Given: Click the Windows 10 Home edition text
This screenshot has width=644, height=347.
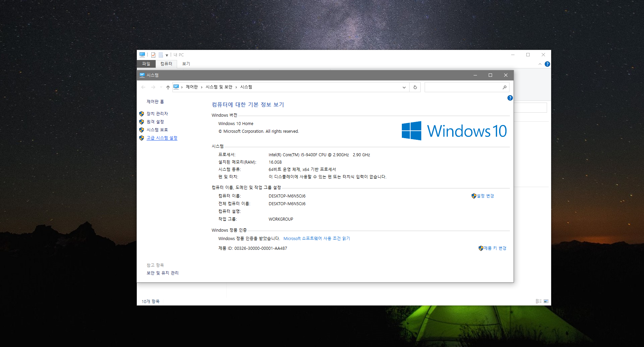Looking at the screenshot, I should click(236, 124).
